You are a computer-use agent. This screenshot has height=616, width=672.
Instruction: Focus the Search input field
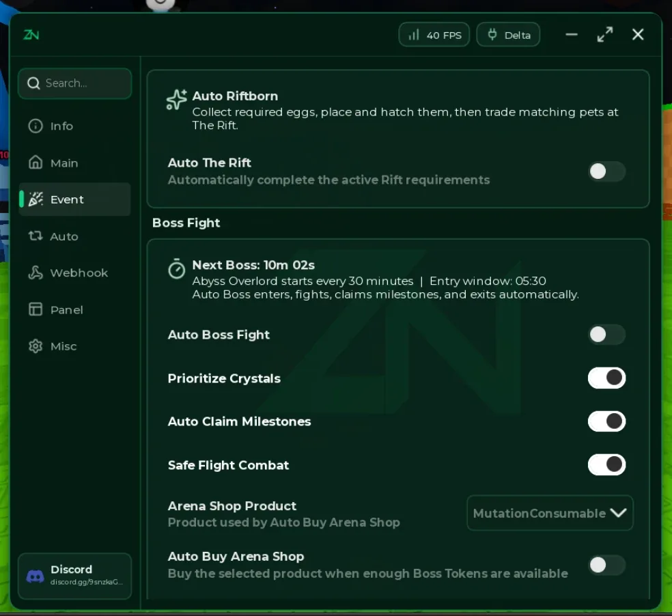point(75,83)
